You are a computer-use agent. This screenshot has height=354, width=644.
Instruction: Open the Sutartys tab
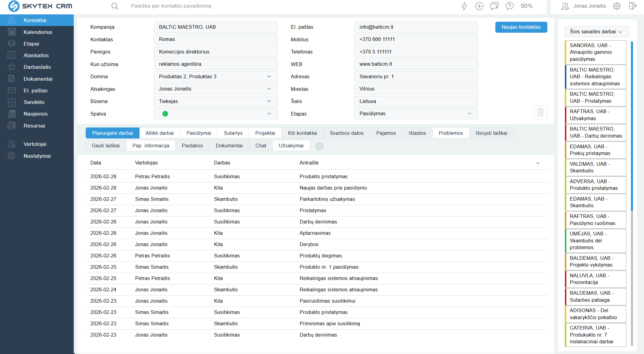pyautogui.click(x=233, y=133)
